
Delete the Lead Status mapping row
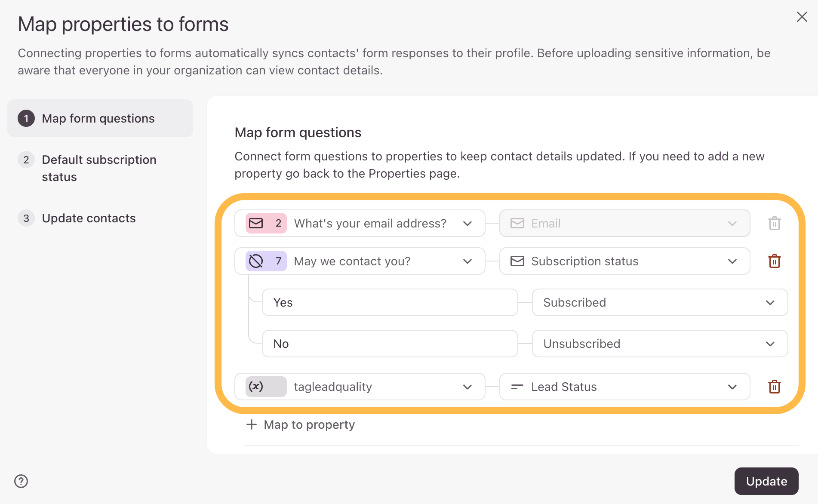pos(774,387)
